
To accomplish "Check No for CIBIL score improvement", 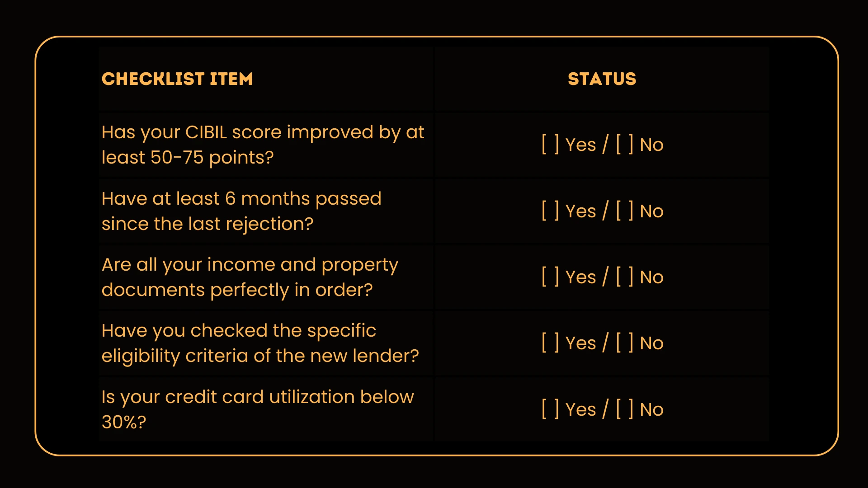I will (624, 145).
